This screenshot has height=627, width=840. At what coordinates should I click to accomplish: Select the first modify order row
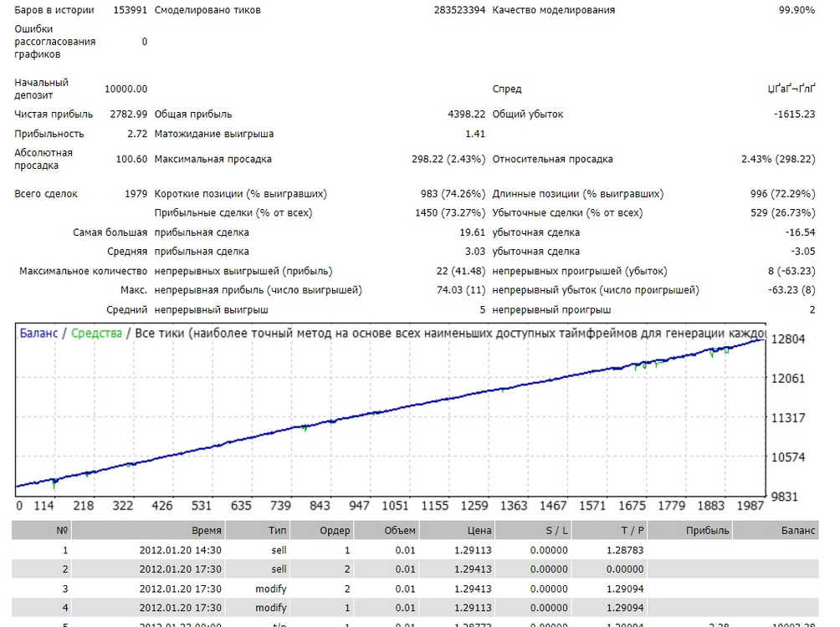(415, 589)
